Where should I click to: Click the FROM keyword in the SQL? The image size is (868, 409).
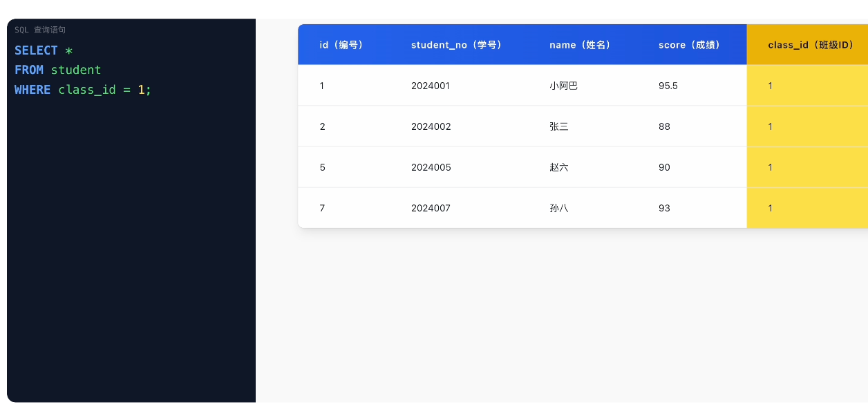click(x=29, y=70)
